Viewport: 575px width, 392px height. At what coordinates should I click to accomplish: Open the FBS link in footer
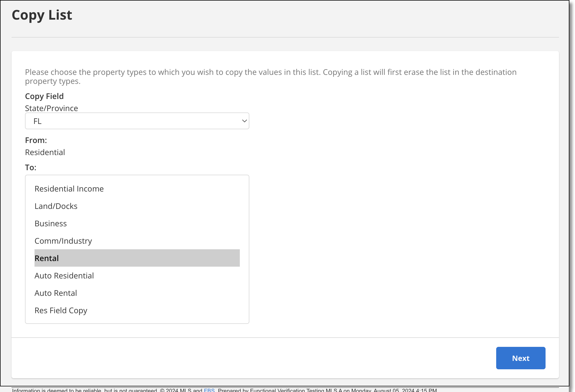pos(209,390)
